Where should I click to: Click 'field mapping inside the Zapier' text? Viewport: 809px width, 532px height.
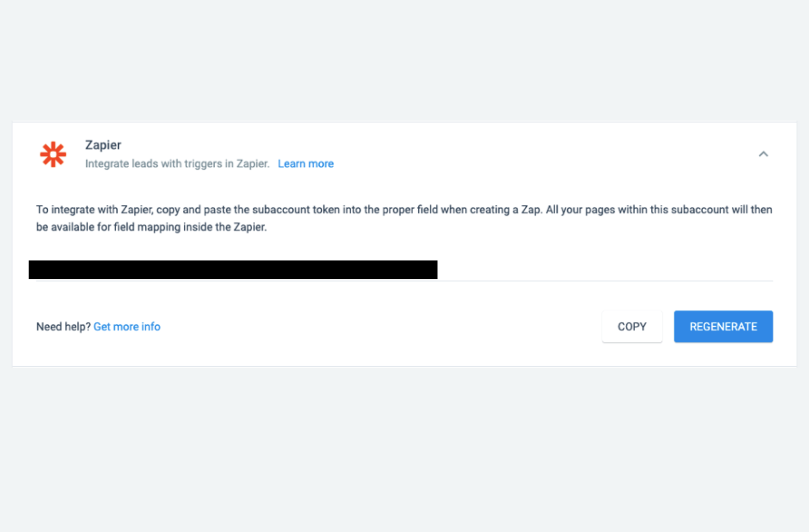point(189,227)
